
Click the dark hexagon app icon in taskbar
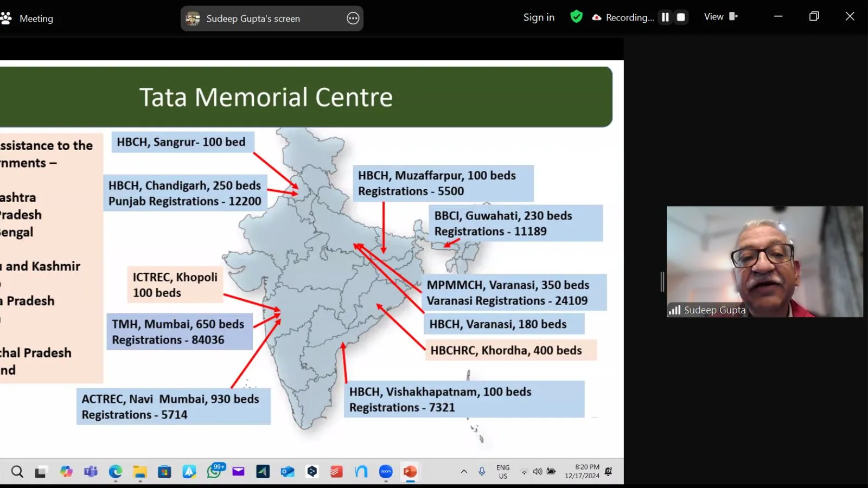tap(312, 472)
